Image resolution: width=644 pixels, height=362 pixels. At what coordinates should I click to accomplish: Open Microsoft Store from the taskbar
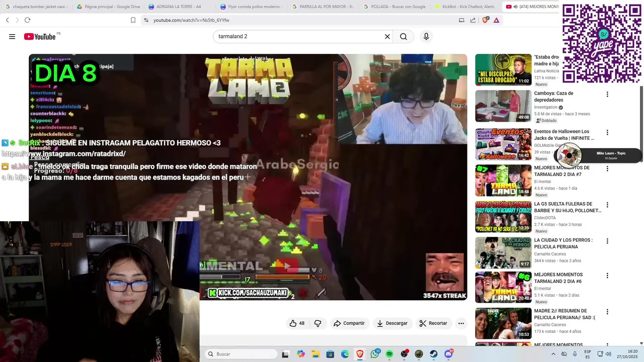coord(330,354)
